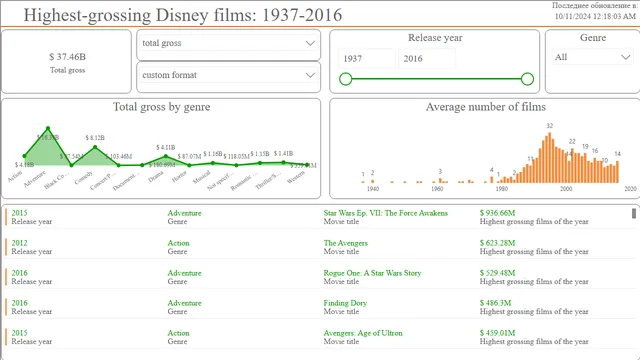Screen dimensions: 640x360
Task: Click the 1937 start year field
Action: [367, 58]
